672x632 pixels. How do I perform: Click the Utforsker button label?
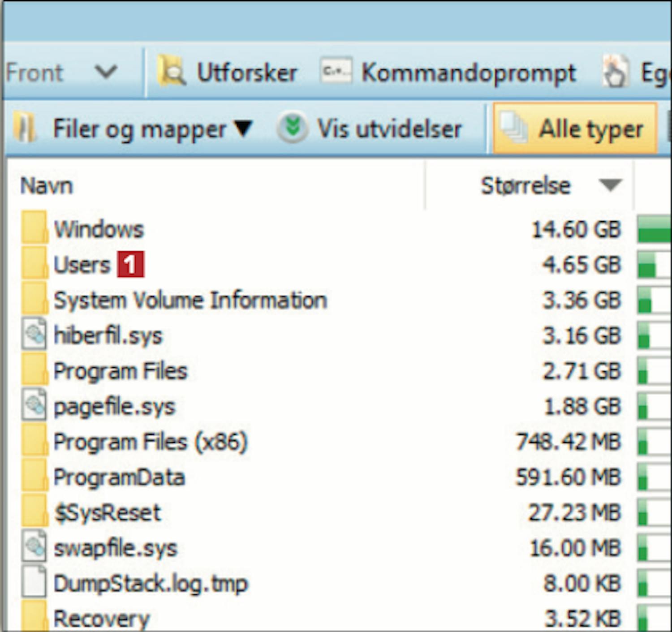pyautogui.click(x=247, y=73)
